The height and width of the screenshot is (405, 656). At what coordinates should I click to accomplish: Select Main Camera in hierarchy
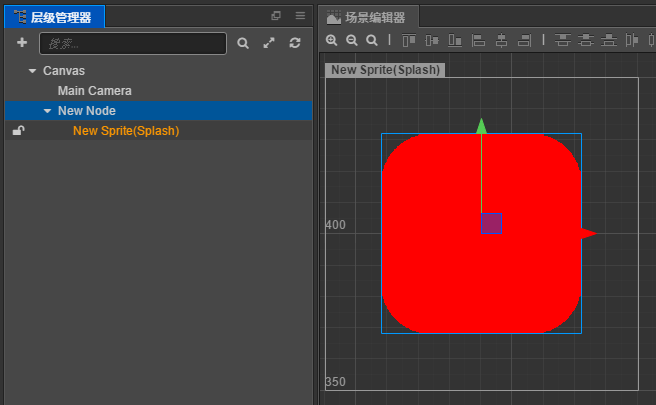tap(95, 91)
